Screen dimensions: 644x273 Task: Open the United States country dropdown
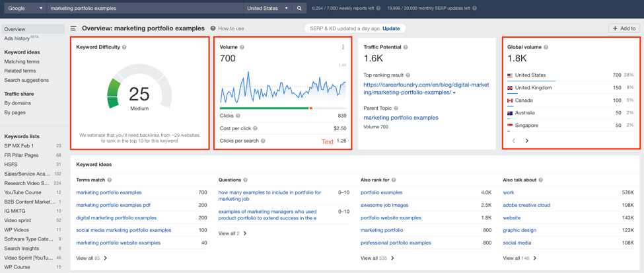tap(268, 9)
